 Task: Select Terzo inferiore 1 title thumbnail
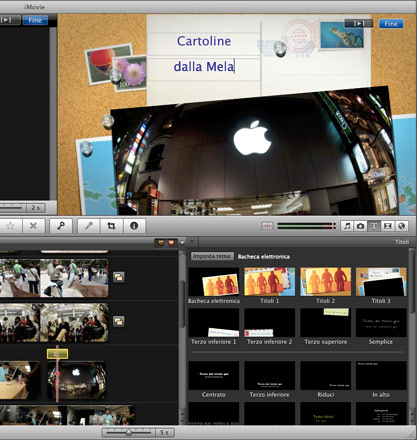pyautogui.click(x=214, y=322)
